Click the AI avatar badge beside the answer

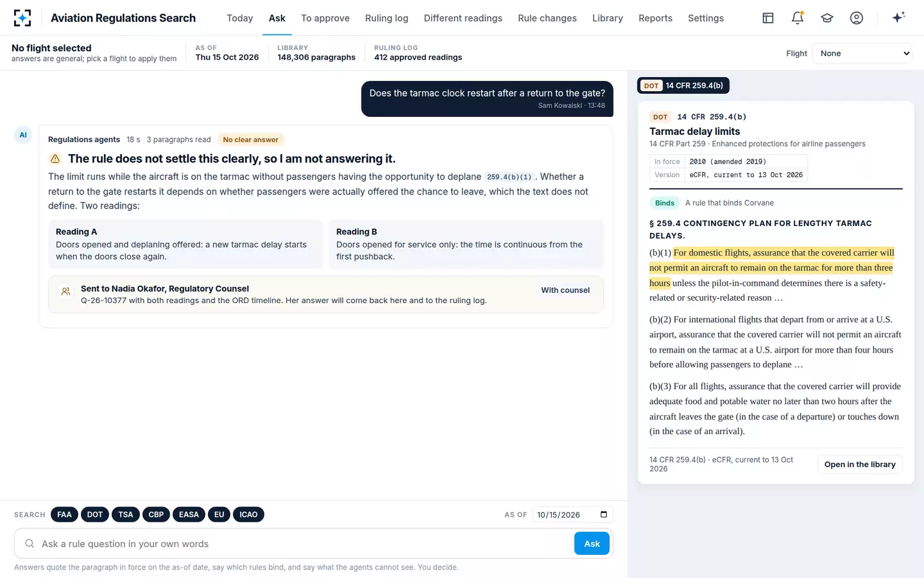point(23,135)
